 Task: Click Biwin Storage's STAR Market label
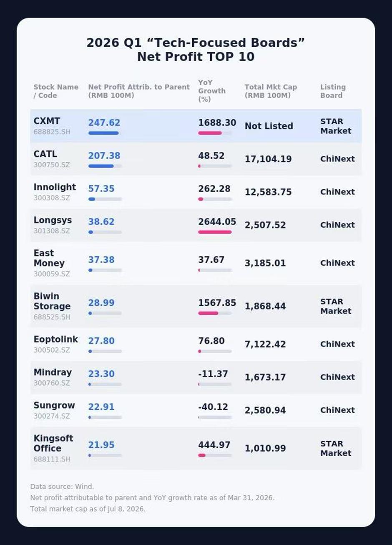pos(336,306)
